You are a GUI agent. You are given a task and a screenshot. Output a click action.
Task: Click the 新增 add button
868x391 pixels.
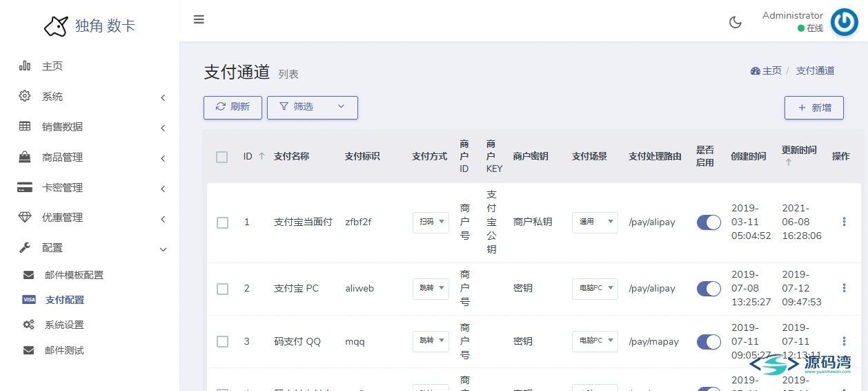click(814, 108)
